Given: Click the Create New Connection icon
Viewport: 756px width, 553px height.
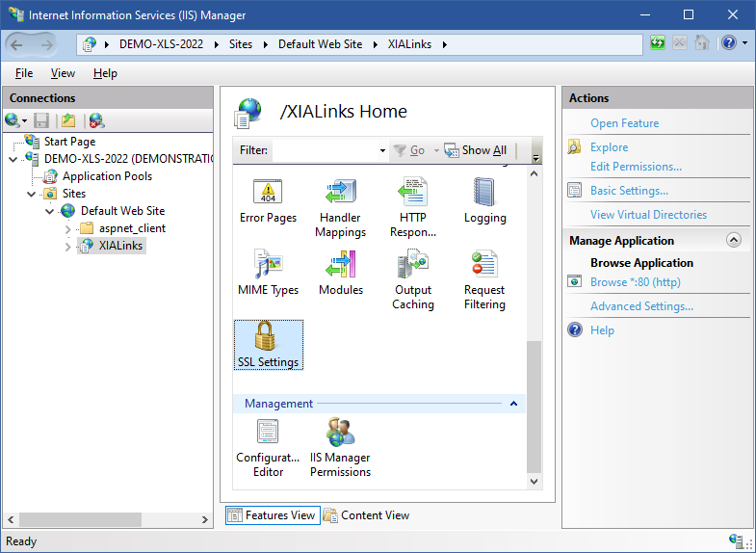Looking at the screenshot, I should click(13, 120).
